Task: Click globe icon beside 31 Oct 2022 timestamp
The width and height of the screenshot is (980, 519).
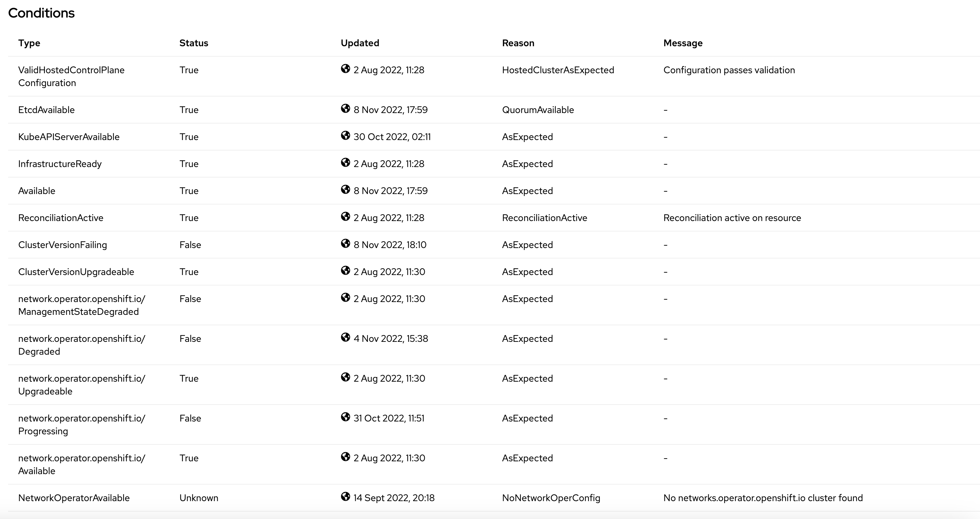Action: click(x=345, y=417)
